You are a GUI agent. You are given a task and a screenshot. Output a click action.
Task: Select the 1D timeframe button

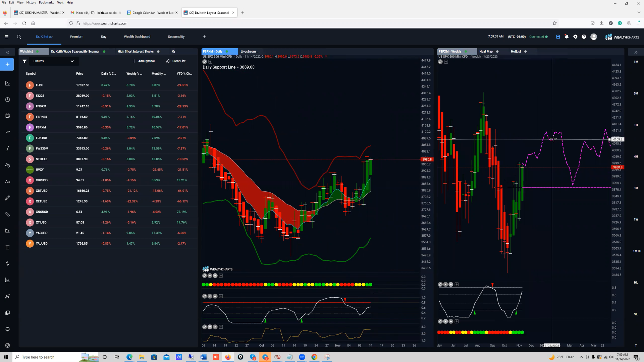click(x=636, y=188)
